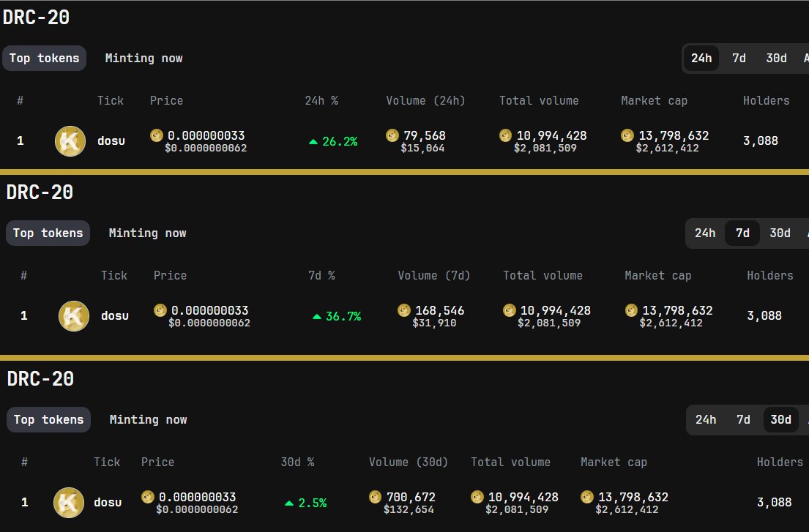Click the Dogecoin icon beside price in 26.2% row
The width and height of the screenshot is (809, 532).
point(157,135)
